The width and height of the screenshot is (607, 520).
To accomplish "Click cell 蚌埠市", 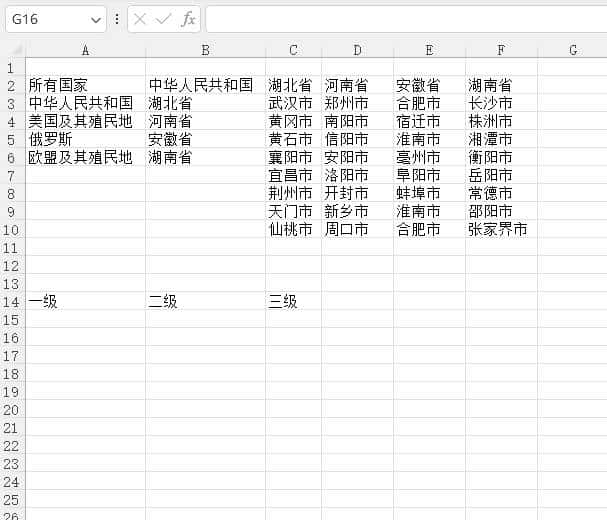I will 429,193.
